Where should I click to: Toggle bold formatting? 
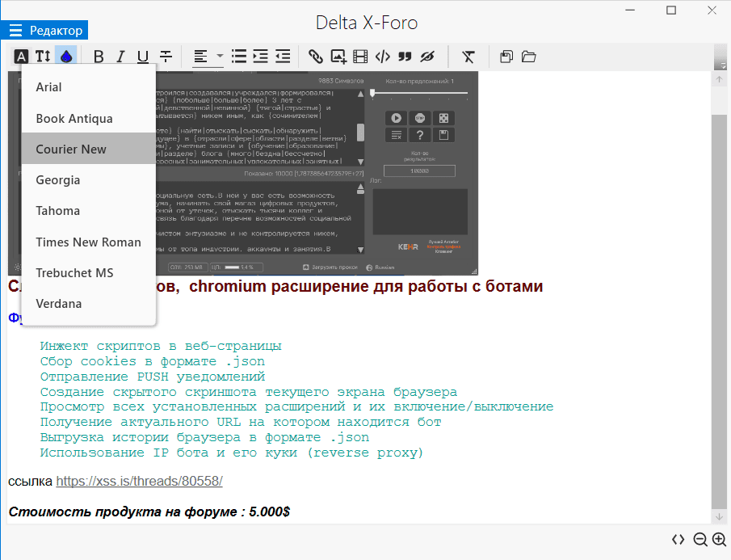point(99,57)
